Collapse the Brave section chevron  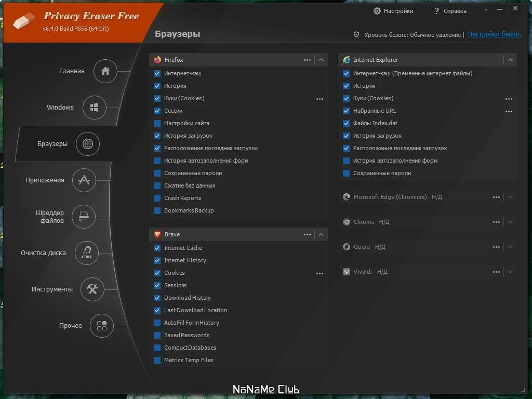click(x=321, y=234)
